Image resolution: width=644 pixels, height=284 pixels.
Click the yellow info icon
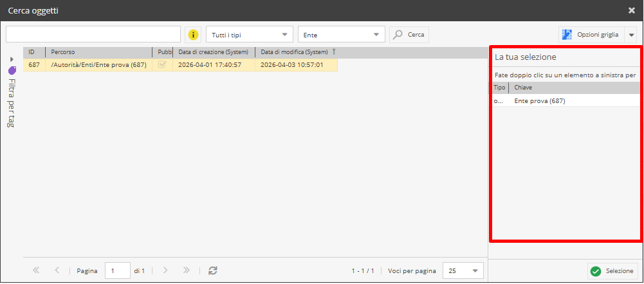point(193,35)
